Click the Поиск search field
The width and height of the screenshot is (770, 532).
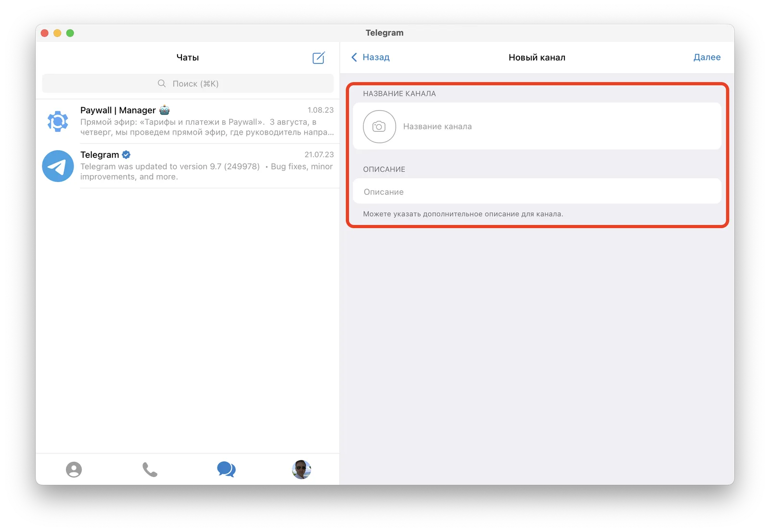[x=188, y=83]
